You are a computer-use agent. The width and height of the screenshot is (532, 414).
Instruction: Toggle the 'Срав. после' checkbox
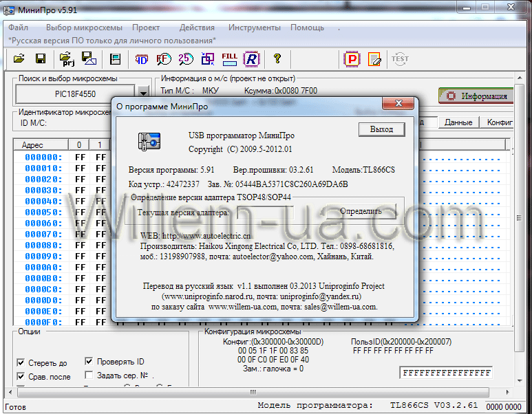[21, 376]
